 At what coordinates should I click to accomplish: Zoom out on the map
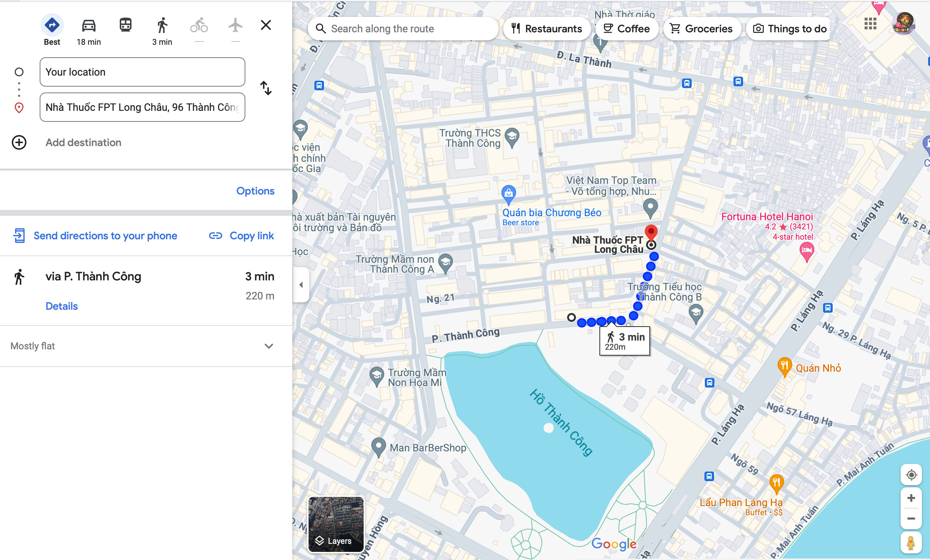(x=912, y=519)
